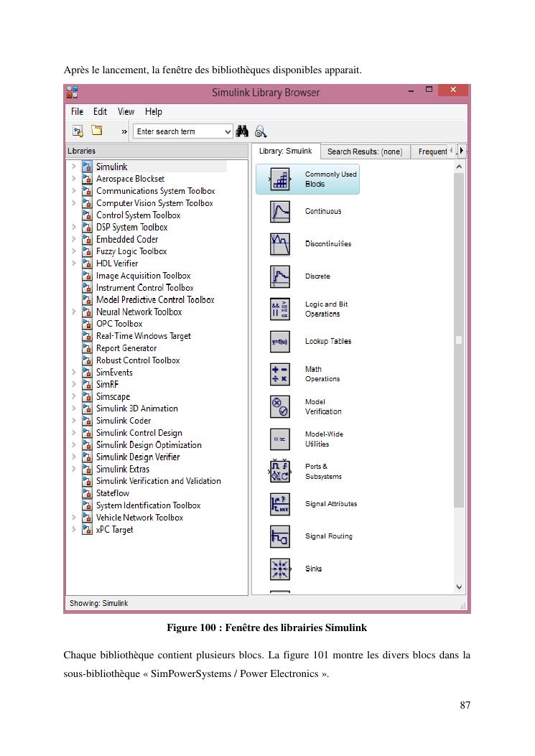Image resolution: width=535 pixels, height=756 pixels.
Task: Click the Lookup Tables library icon
Action: click(x=280, y=342)
